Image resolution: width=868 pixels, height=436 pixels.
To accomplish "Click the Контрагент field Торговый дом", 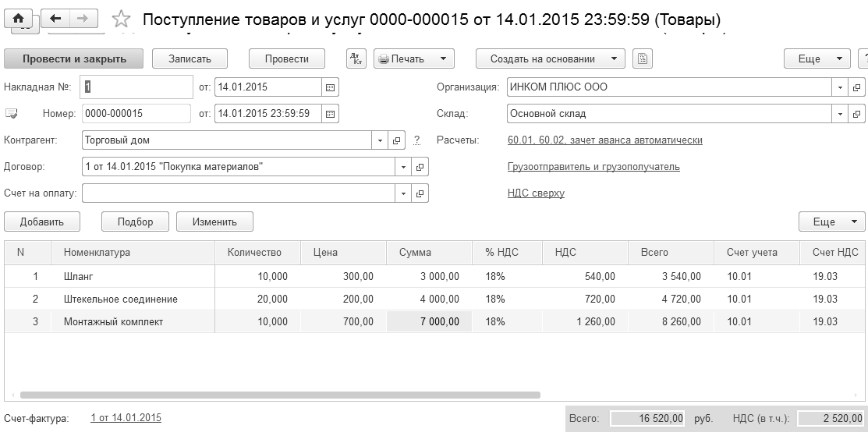I will [227, 140].
